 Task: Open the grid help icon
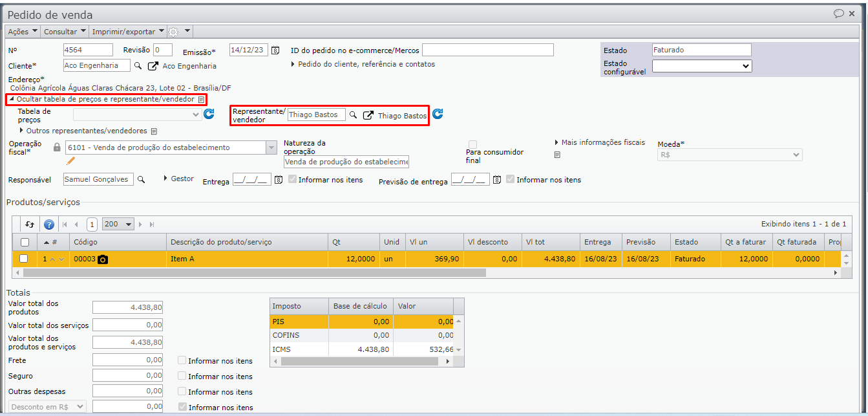pos(49,224)
